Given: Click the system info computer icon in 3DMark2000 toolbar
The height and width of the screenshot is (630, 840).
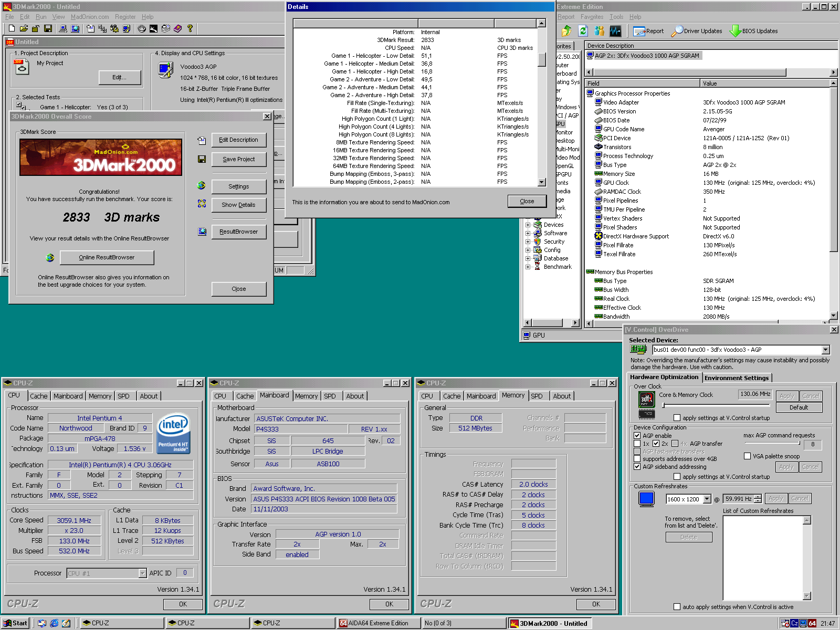Looking at the screenshot, I should point(63,28).
